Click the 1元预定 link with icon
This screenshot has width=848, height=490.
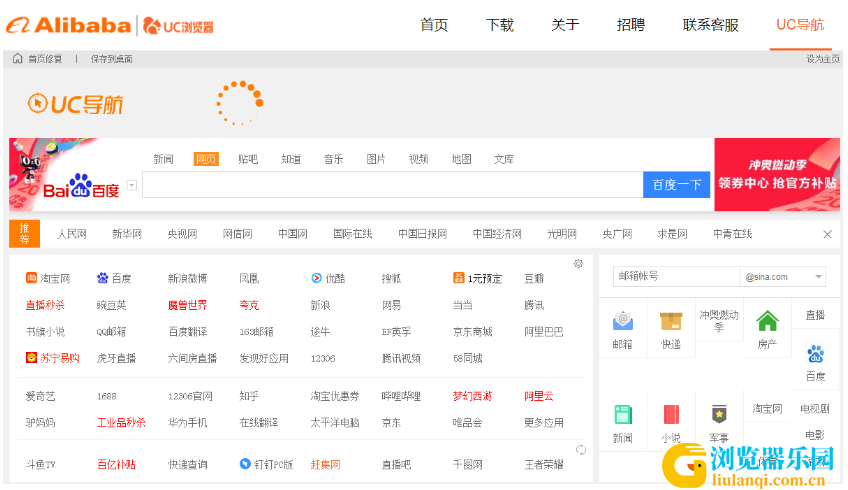[478, 278]
